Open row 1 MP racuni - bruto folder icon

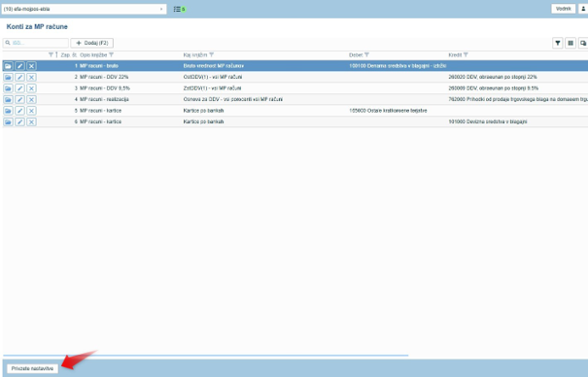click(x=8, y=66)
